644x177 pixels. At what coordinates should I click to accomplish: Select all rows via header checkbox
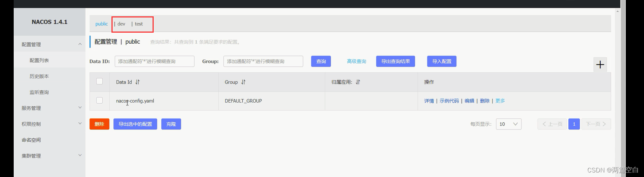click(x=100, y=81)
